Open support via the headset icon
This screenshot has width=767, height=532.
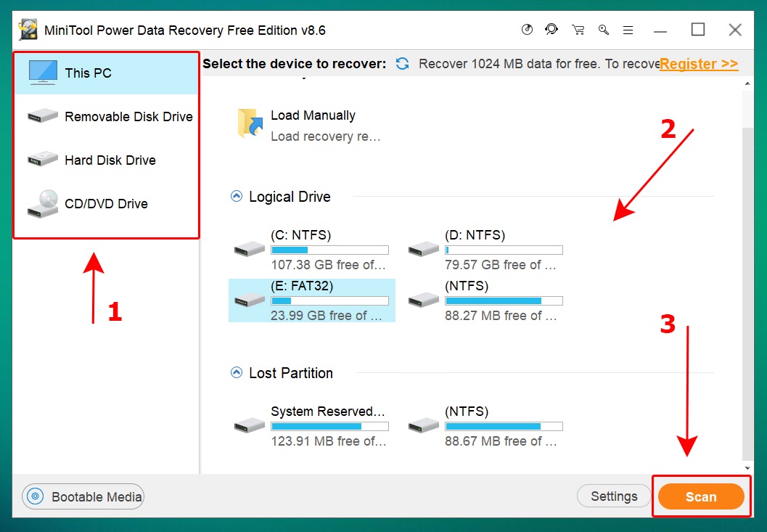(551, 30)
